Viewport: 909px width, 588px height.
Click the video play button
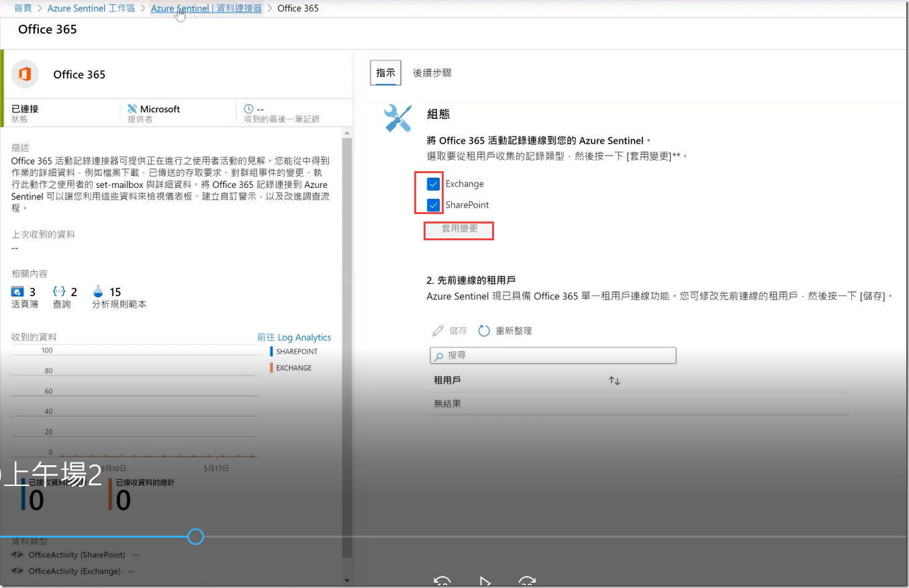pos(485,581)
